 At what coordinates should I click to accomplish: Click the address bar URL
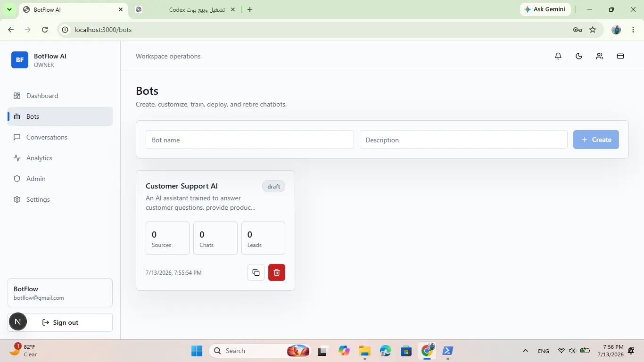click(x=103, y=30)
